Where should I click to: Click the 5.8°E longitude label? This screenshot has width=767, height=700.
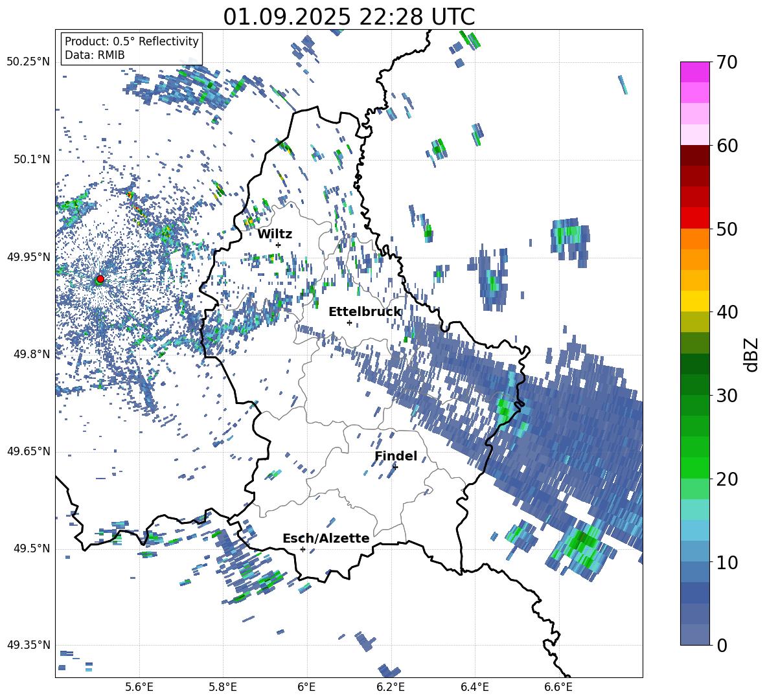pyautogui.click(x=223, y=687)
